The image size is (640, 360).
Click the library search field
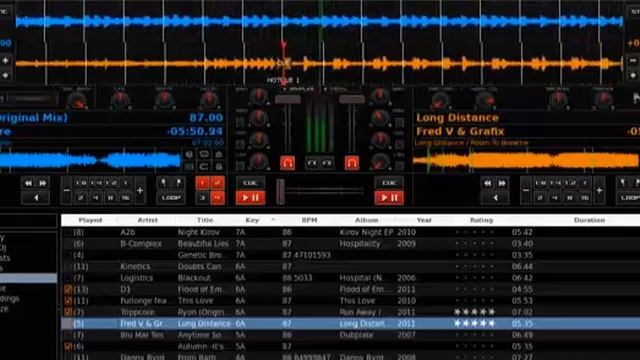tap(28, 220)
